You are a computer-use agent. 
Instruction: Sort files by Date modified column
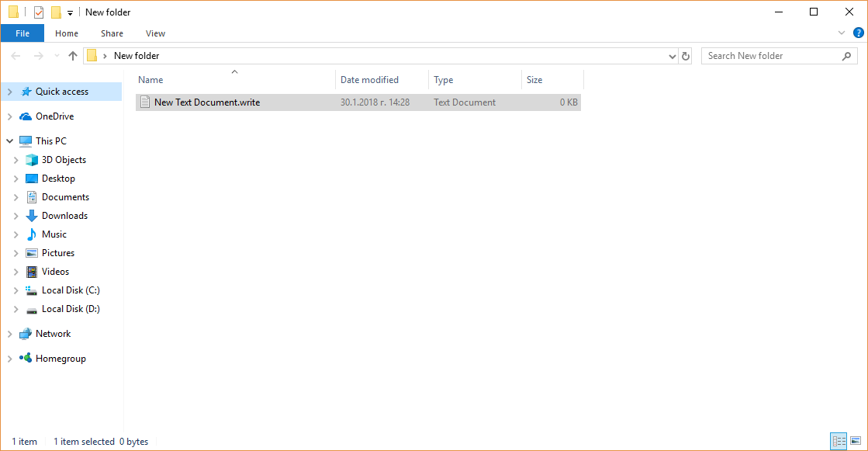(370, 80)
